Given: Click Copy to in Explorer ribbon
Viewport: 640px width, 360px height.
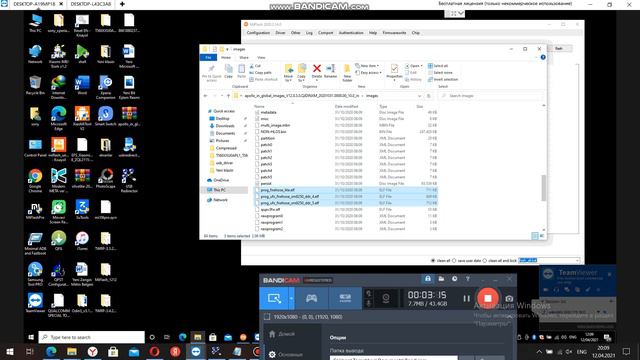Looking at the screenshot, I should [x=301, y=73].
